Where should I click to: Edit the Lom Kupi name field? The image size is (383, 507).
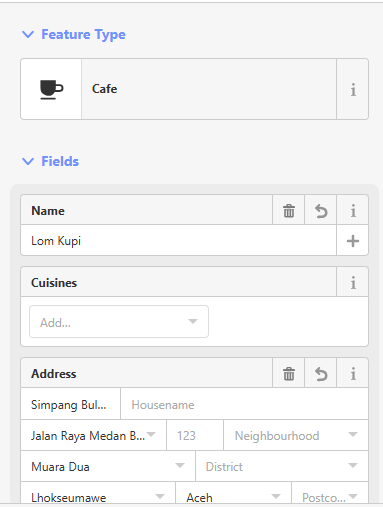point(179,241)
